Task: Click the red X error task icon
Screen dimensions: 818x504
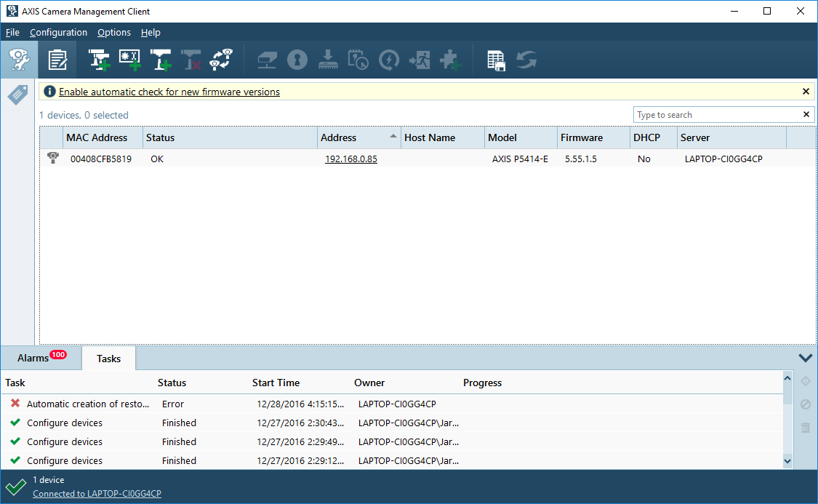Action: coord(15,404)
